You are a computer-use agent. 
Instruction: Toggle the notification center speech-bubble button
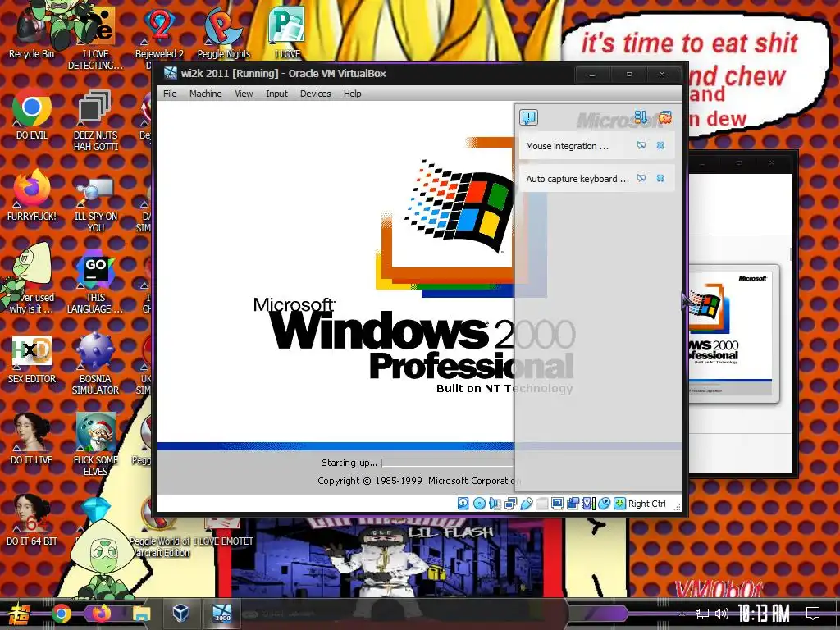(x=529, y=117)
